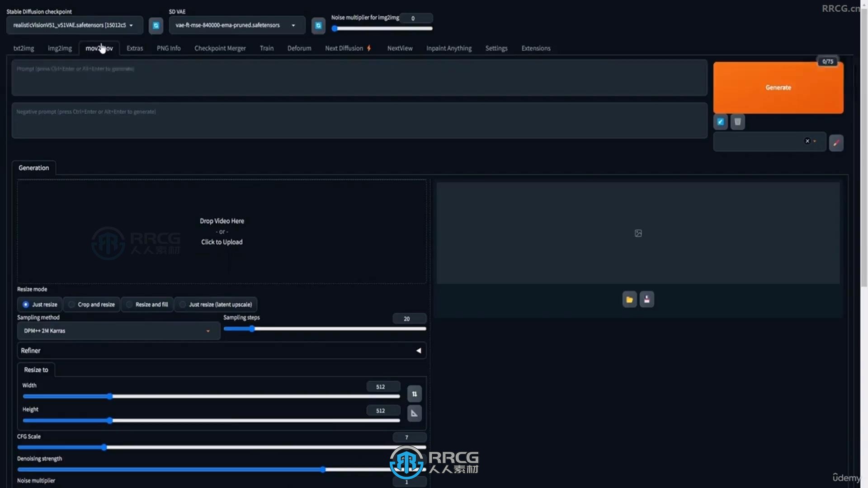The image size is (868, 488).
Task: Clear the styles box with X
Action: [x=807, y=141]
